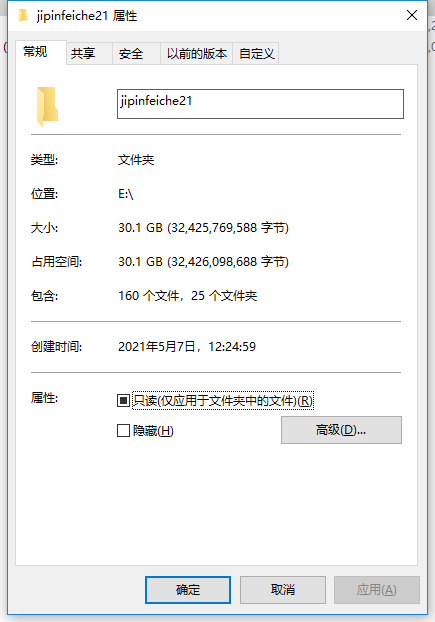Viewport: 435px width, 622px height.
Task: Click the 160 个文件, 25 个文件夹 text
Action: pyautogui.click(x=188, y=296)
